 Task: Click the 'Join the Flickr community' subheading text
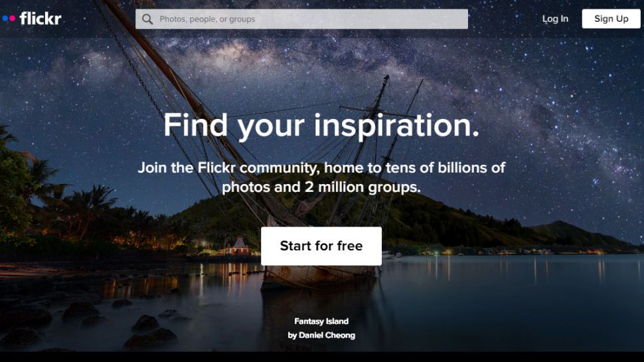[321, 177]
